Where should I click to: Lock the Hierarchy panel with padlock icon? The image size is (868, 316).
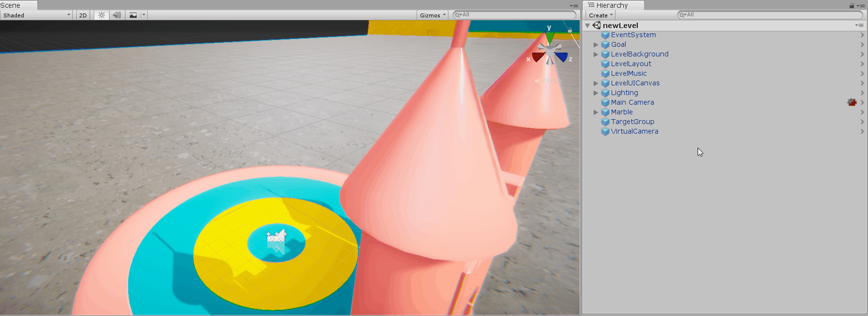(x=852, y=5)
